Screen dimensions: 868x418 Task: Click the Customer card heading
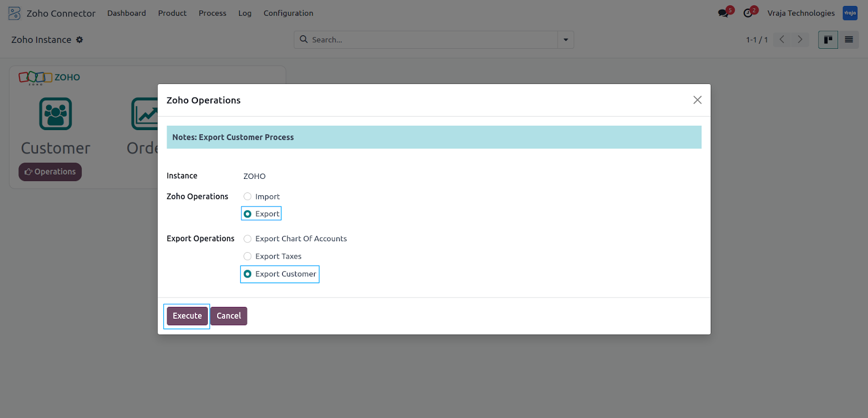click(x=55, y=148)
